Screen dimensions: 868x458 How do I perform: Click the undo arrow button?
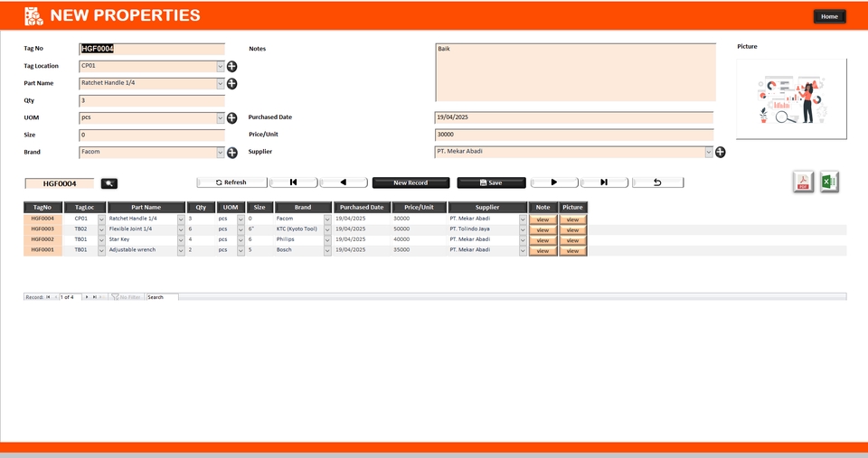(x=657, y=182)
